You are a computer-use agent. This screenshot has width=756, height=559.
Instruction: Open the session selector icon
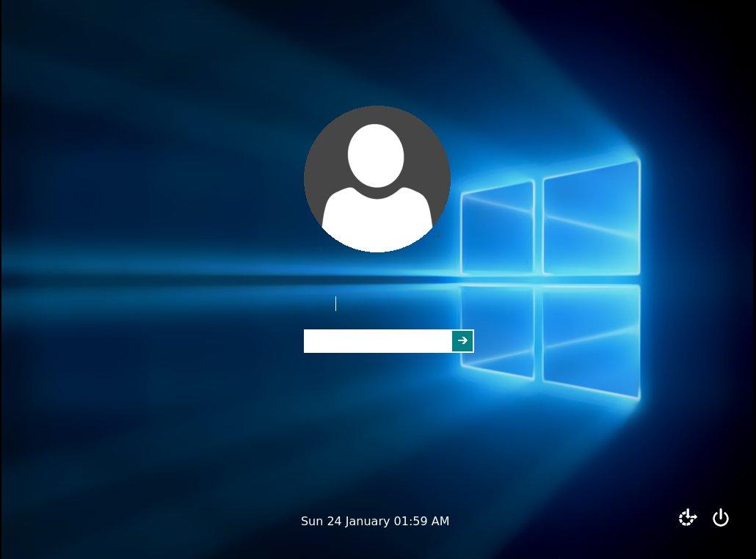[688, 518]
